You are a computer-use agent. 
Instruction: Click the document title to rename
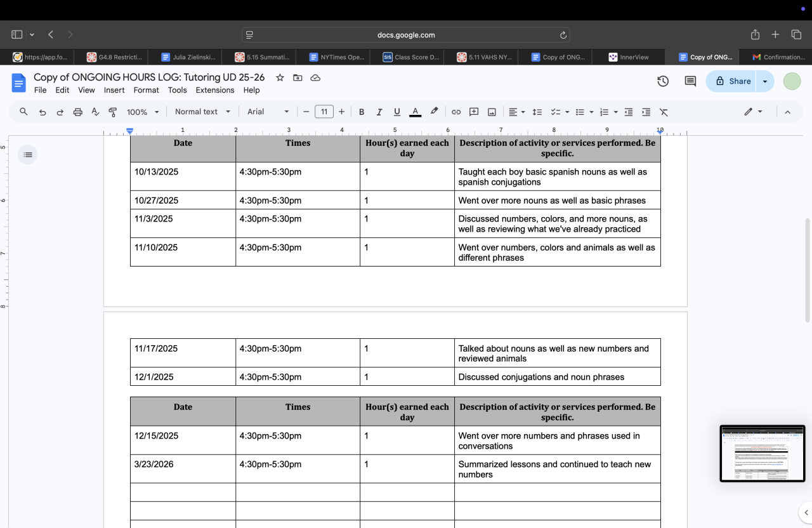point(149,77)
